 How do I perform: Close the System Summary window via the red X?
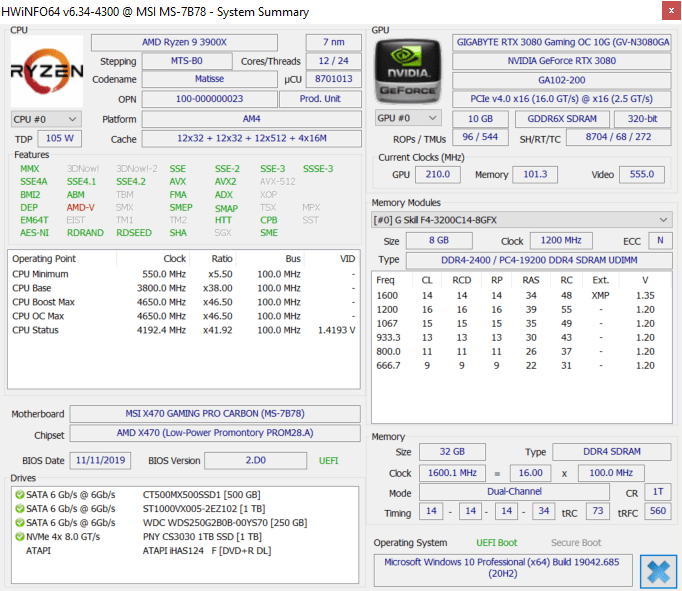[x=671, y=11]
